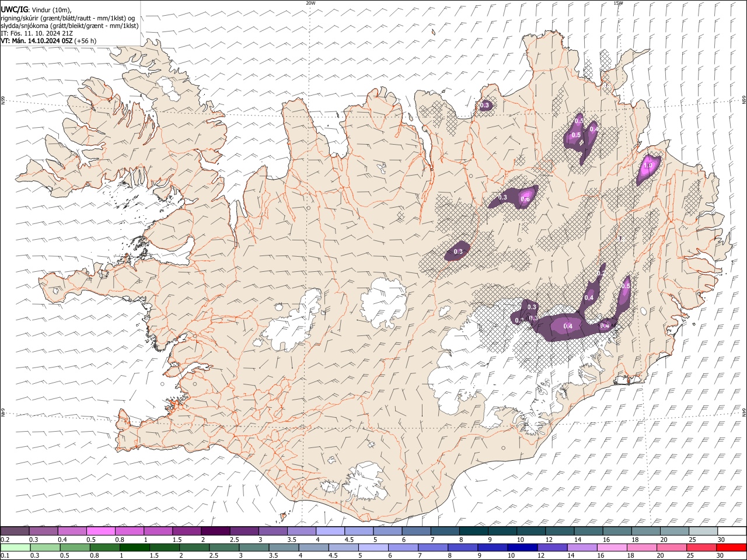Click the upper legend swatch labeled 16
Screen dimensions: 747x560
(x=616, y=531)
